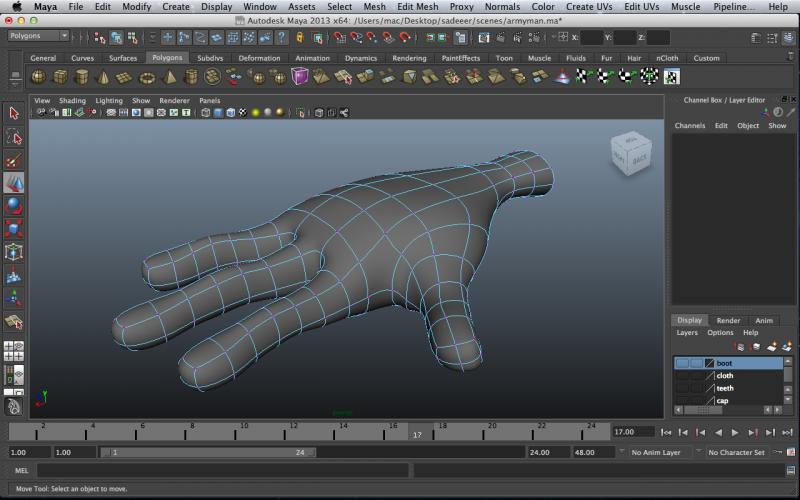Click the polygon sphere shelf icon
The width and height of the screenshot is (800, 500).
[38, 77]
